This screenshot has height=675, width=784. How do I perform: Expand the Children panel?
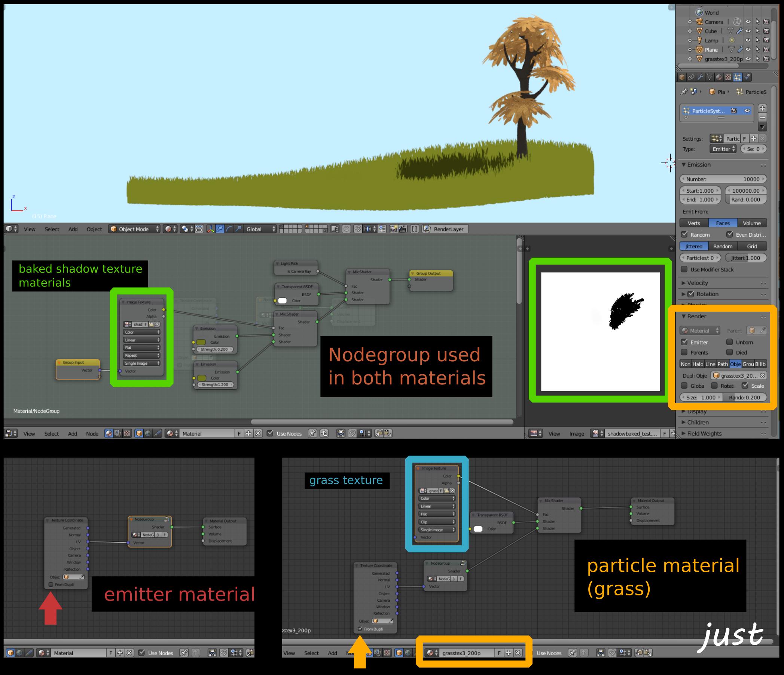[x=697, y=423]
